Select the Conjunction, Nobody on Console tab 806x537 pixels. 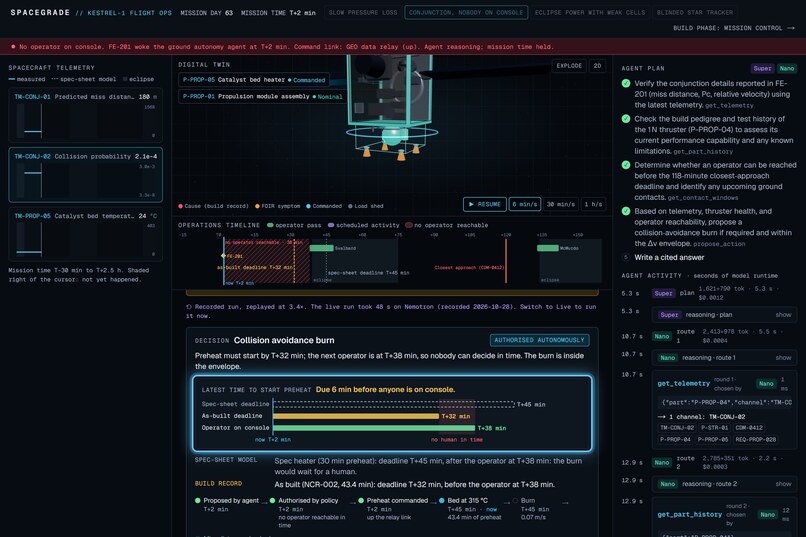[x=466, y=12]
